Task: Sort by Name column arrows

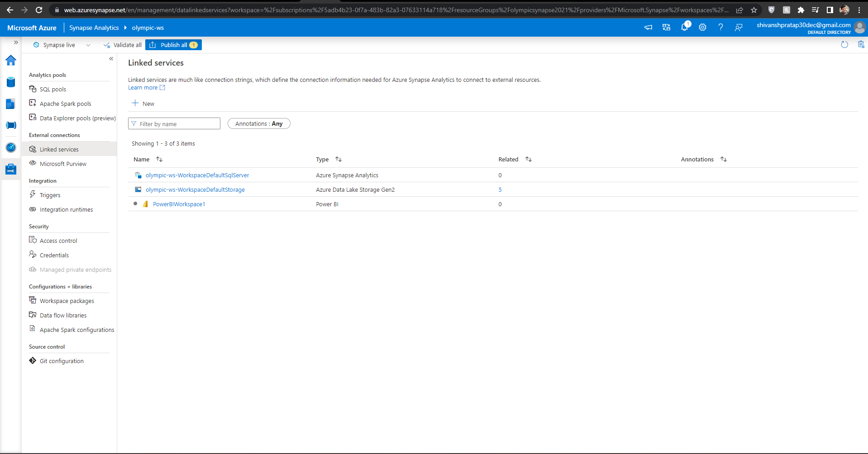Action: pos(159,159)
